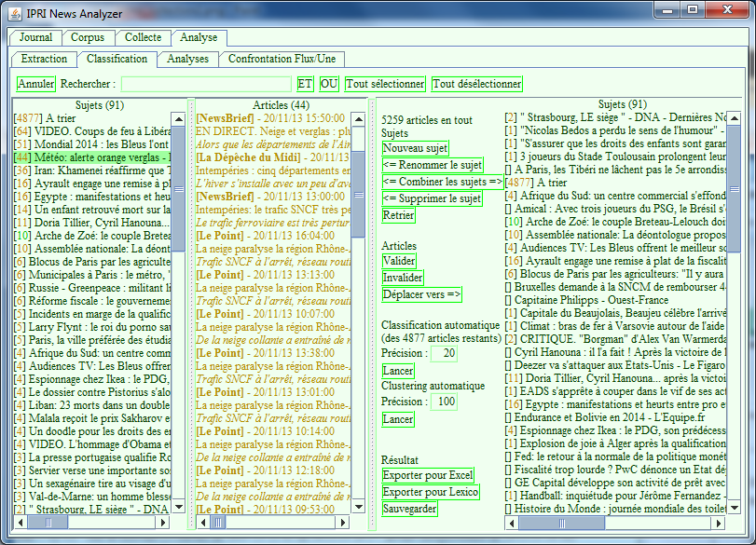Screen dimensions: 756x545
Task: Switch to the Extraction tab
Action: pyautogui.click(x=45, y=59)
